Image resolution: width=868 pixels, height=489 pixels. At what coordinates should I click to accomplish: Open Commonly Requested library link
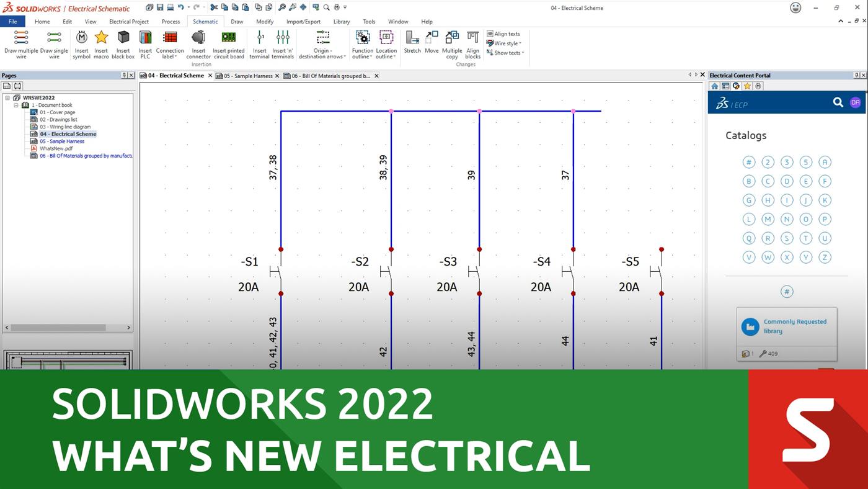(x=795, y=326)
